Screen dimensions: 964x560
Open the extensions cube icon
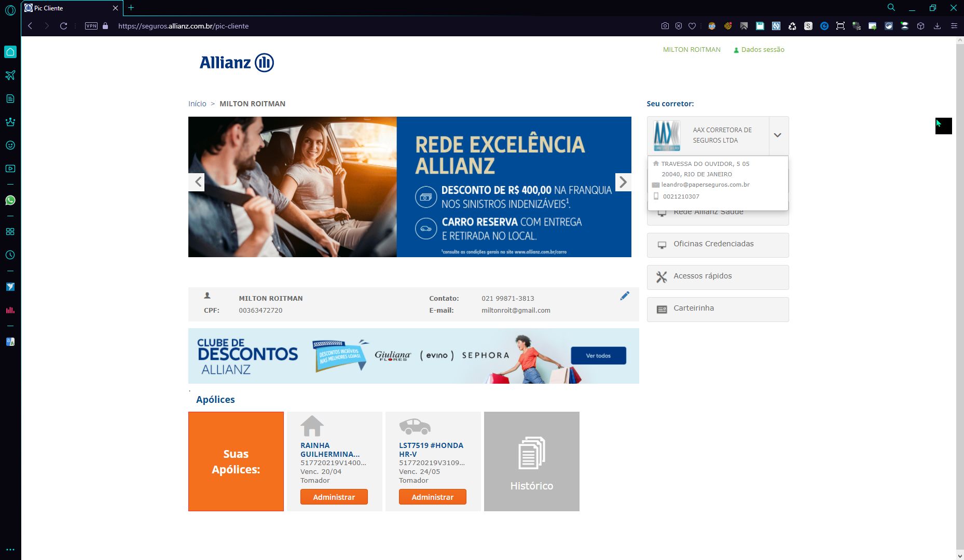coord(921,26)
